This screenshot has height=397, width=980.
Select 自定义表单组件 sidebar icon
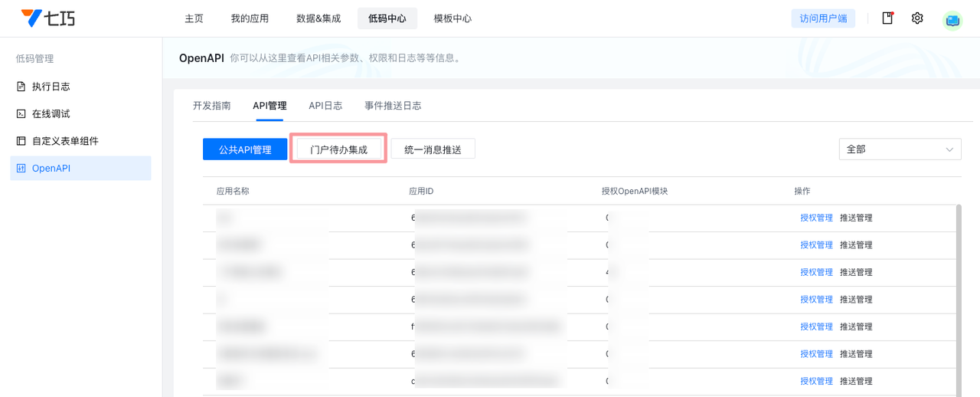pyautogui.click(x=21, y=141)
